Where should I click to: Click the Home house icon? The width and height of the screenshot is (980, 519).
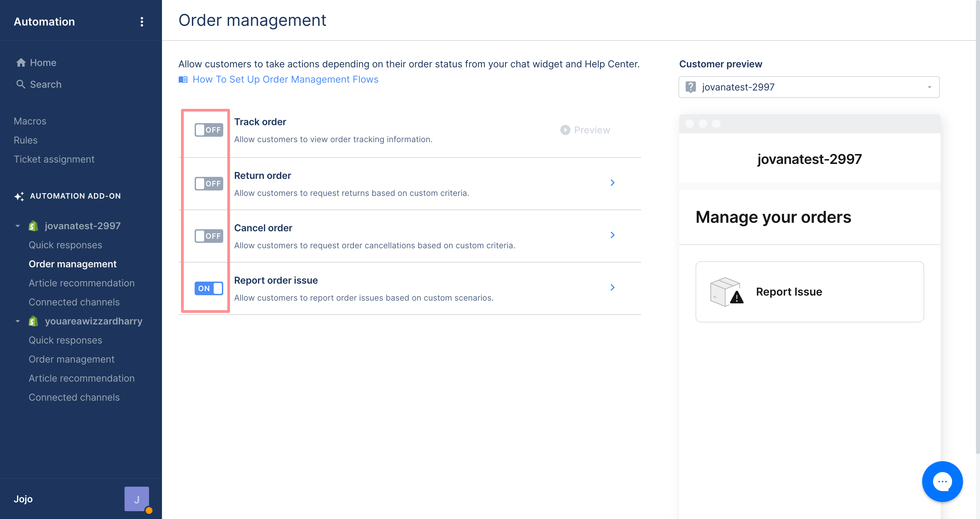coord(21,62)
